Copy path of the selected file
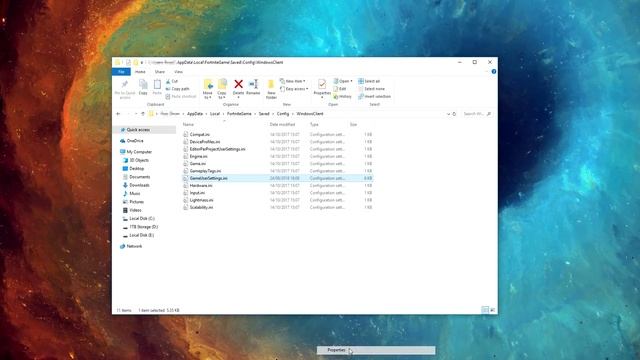640x360 pixels. point(178,89)
